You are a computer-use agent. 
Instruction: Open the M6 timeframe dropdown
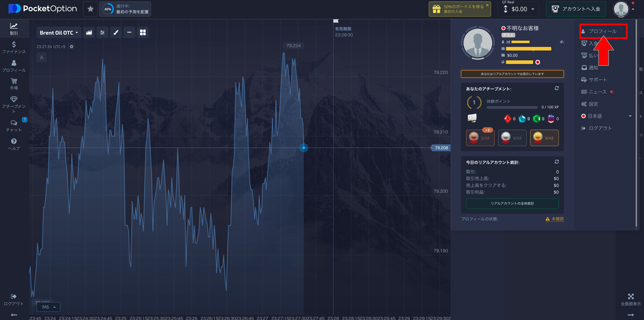pos(48,307)
